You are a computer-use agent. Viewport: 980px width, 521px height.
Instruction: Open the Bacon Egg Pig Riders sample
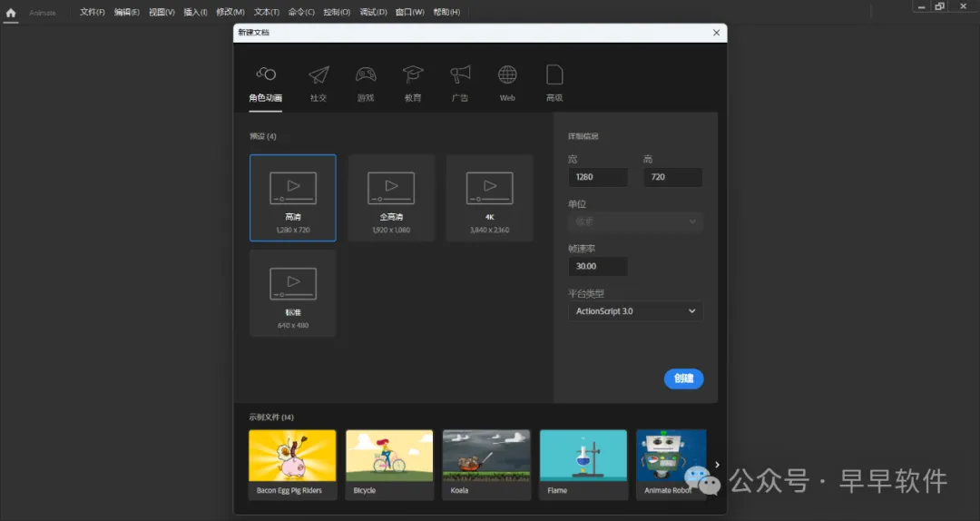point(292,464)
